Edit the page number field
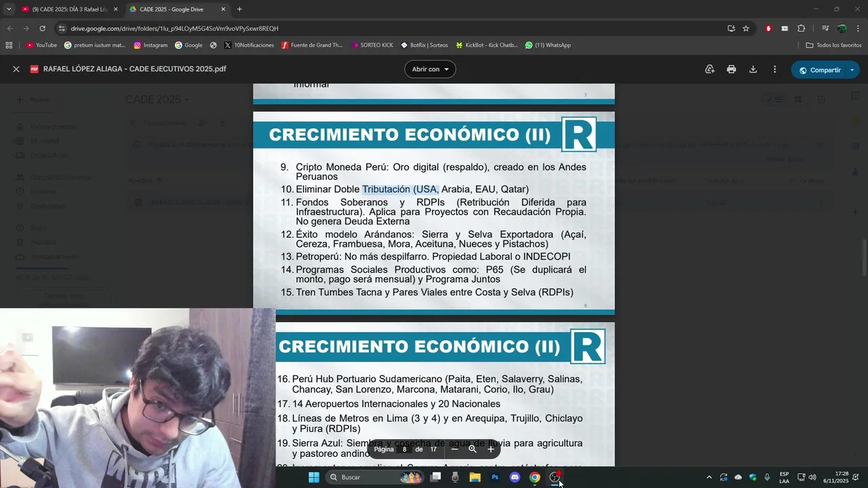868x488 pixels. [x=404, y=449]
